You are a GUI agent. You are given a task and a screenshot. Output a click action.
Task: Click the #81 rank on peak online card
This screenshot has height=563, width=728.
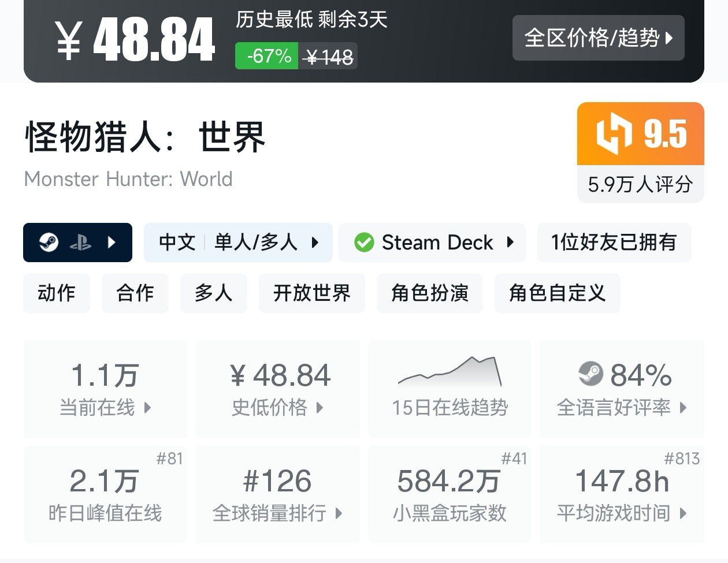point(170,458)
